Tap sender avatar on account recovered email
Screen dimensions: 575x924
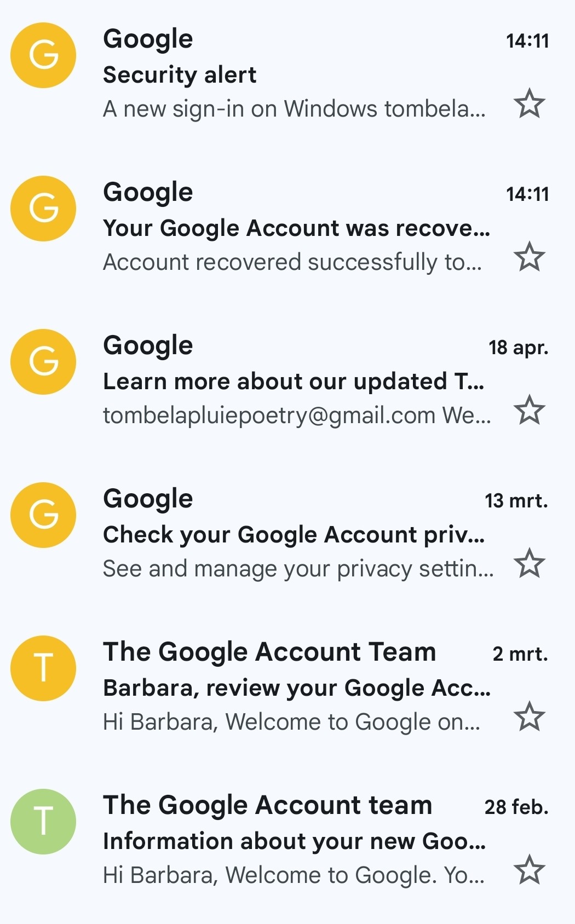[x=43, y=209]
